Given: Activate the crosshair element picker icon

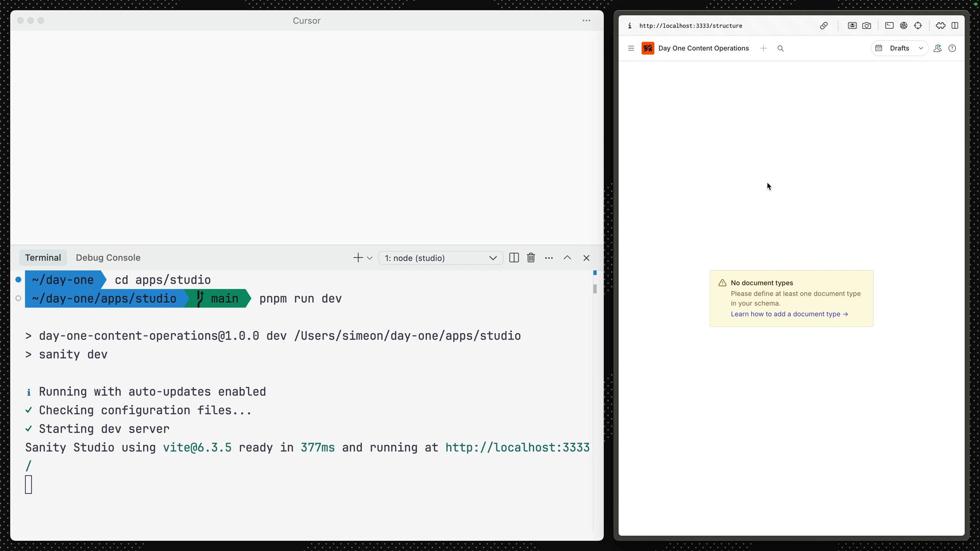Looking at the screenshot, I should coord(918,26).
